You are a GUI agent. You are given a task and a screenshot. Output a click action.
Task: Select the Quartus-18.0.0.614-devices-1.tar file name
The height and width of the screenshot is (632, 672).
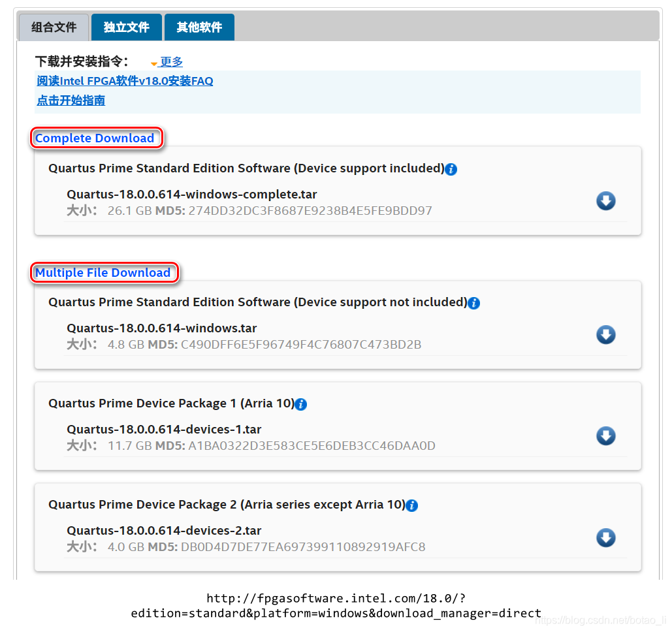[164, 430]
